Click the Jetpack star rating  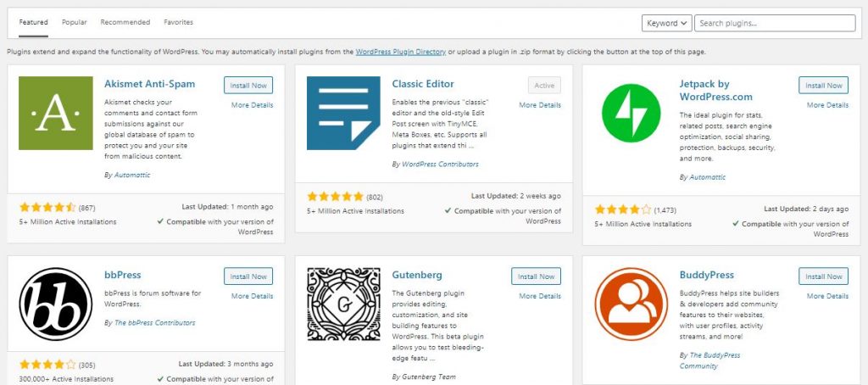click(x=623, y=210)
